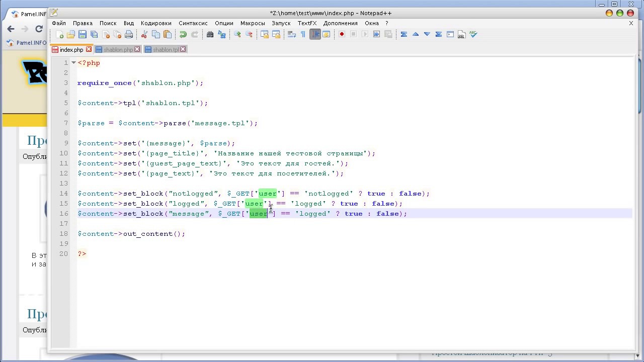Open the Запуск menu
Screen dimensions: 644x362
[x=281, y=23]
